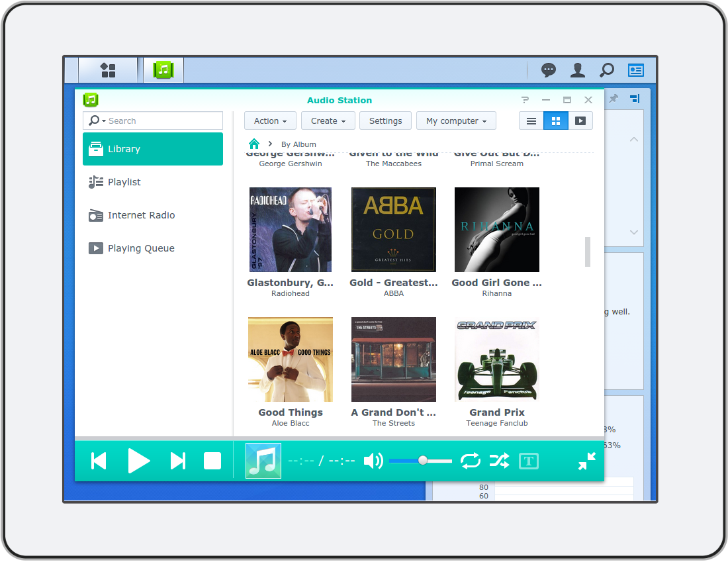Click the 'Aloe Blacc' artist name
Screen dimensions: 728x570
pyautogui.click(x=290, y=423)
